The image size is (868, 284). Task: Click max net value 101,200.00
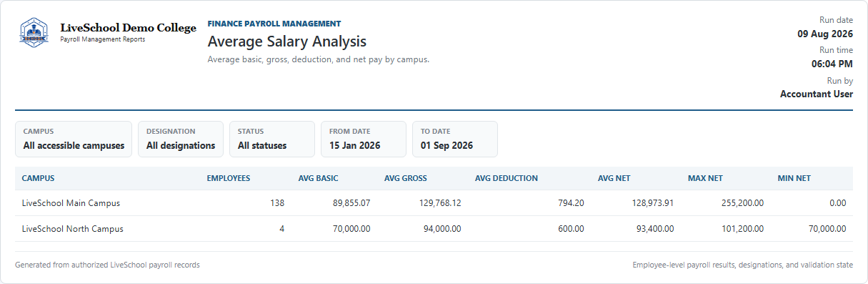742,229
